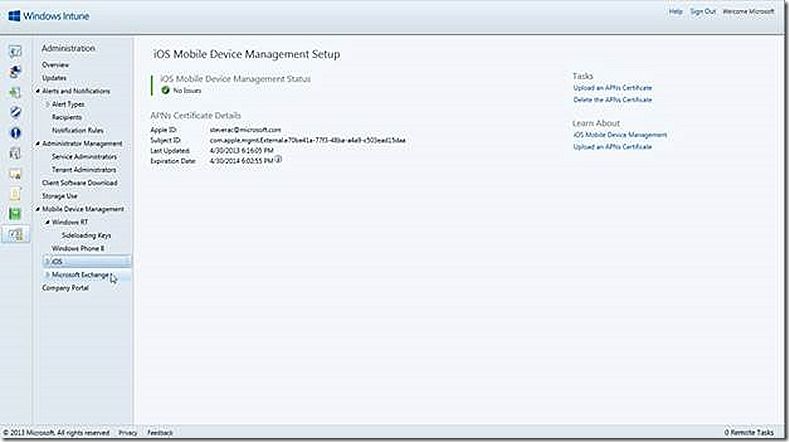
Task: Open the Software workspace icon
Action: [16, 153]
